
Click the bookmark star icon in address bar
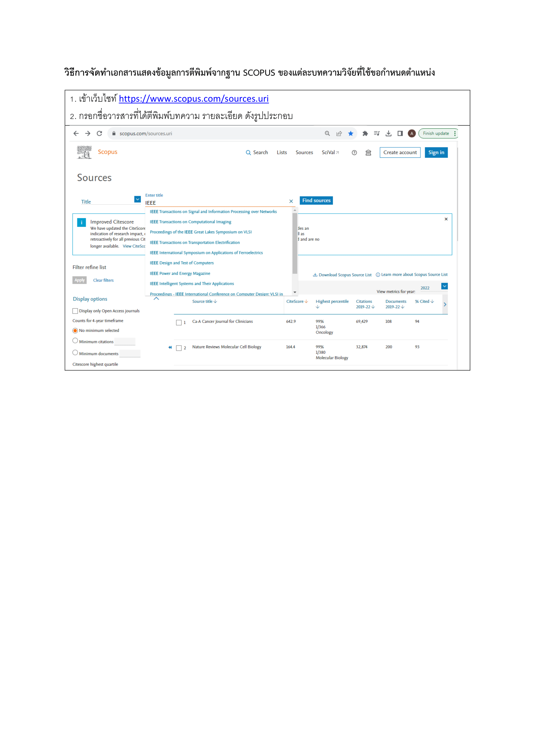(x=351, y=133)
